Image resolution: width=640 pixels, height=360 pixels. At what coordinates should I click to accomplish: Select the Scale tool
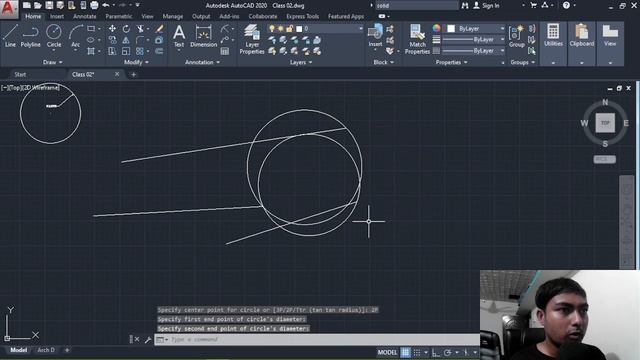126,51
